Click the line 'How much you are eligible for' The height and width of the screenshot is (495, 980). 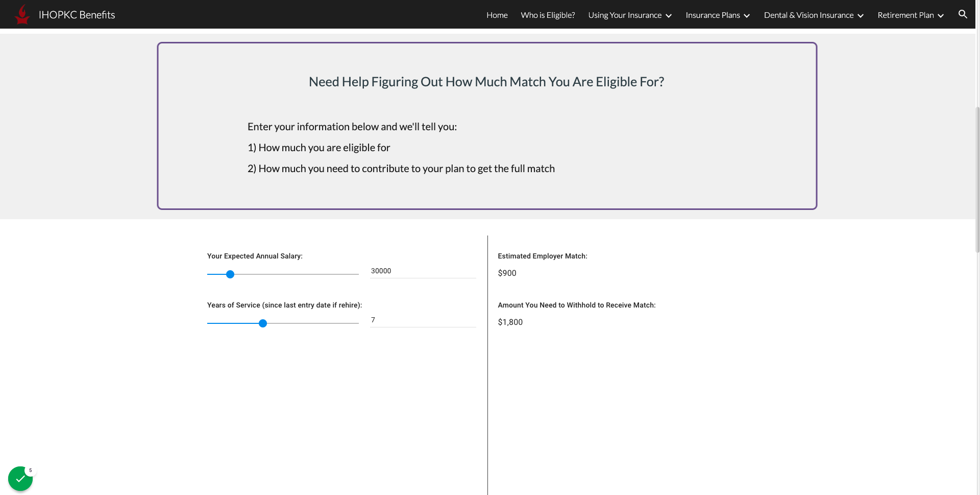(318, 148)
